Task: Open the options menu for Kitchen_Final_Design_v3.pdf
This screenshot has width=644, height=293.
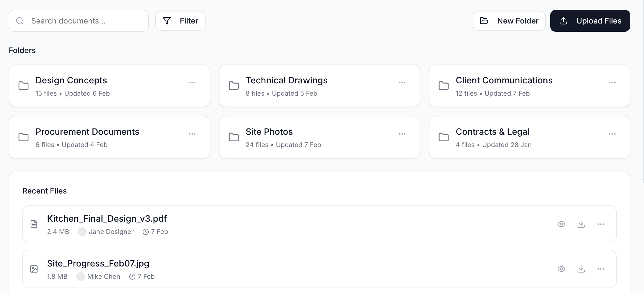Action: (x=601, y=224)
